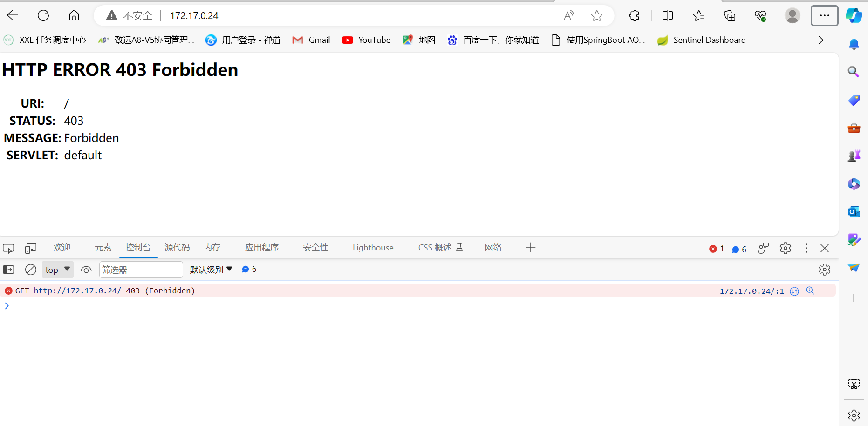Open the 网络 tab

click(x=493, y=248)
